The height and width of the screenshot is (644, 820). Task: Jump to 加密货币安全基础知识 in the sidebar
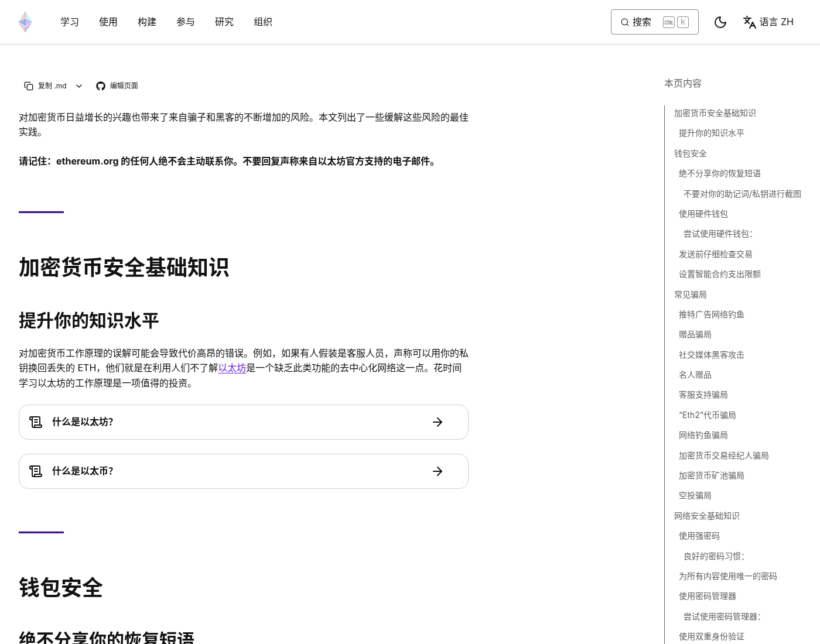point(715,113)
